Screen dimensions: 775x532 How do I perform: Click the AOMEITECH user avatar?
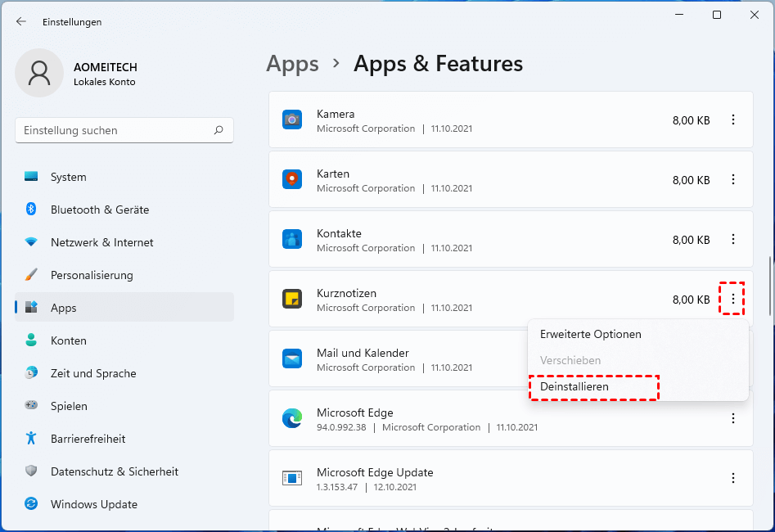38,73
